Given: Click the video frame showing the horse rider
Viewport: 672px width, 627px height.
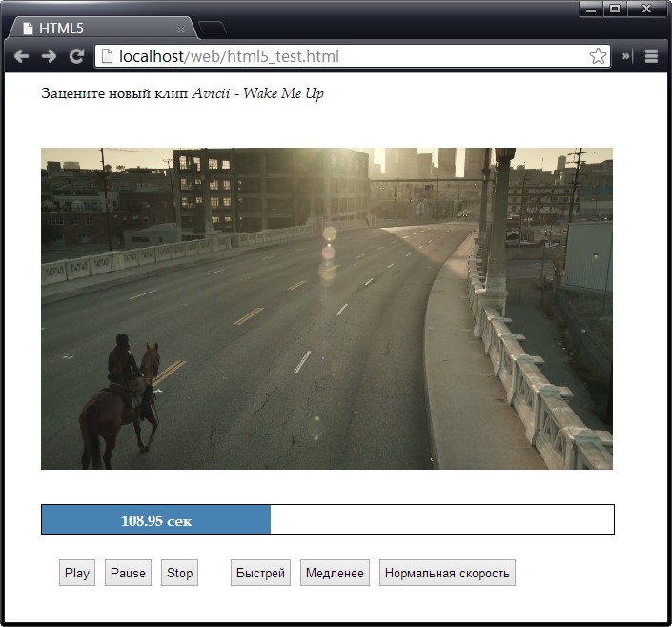Looking at the screenshot, I should 327,309.
